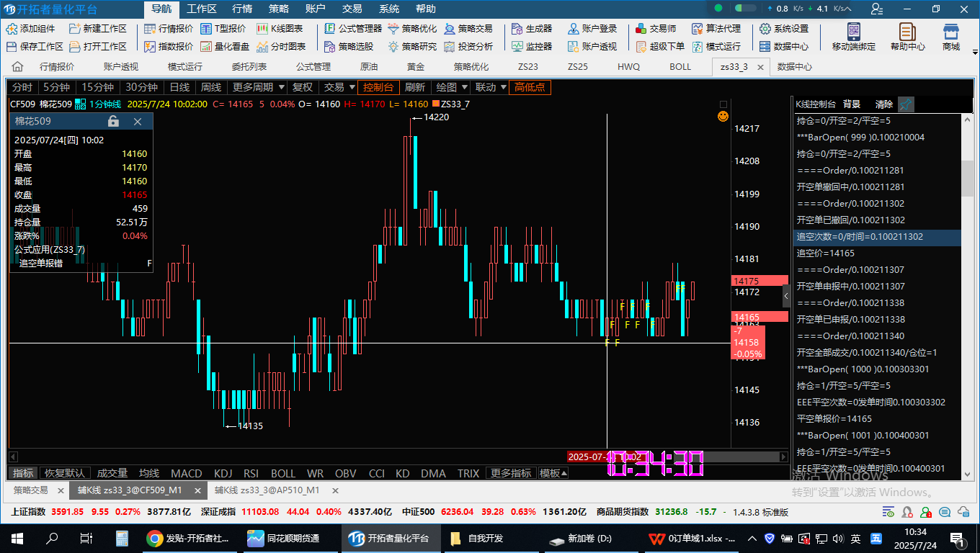The width and height of the screenshot is (980, 553).
Task: Open 帮助中心 help center
Action: point(908,37)
